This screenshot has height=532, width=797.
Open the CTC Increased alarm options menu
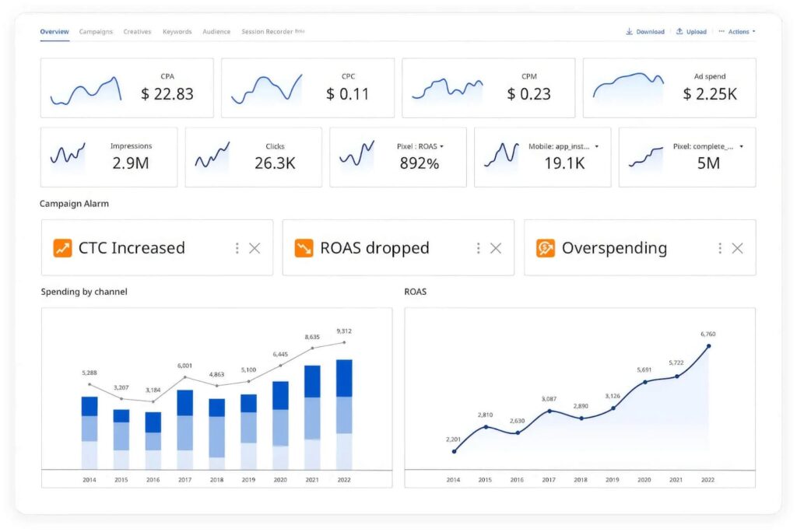coord(237,248)
